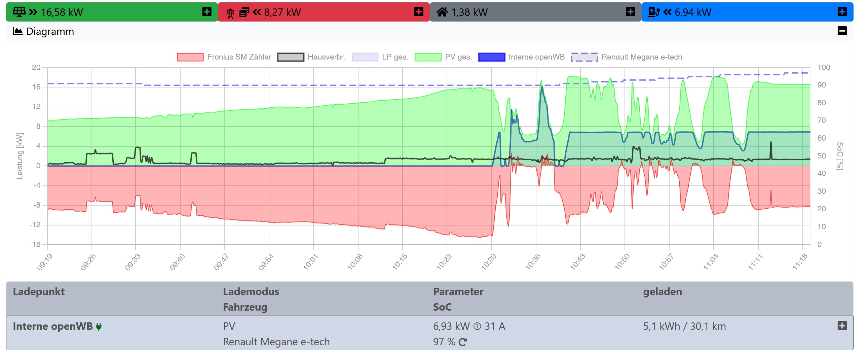Viewport: 868px width, 352px height.
Task: Hide the Hausverbr. series via legend
Action: pyautogui.click(x=291, y=57)
